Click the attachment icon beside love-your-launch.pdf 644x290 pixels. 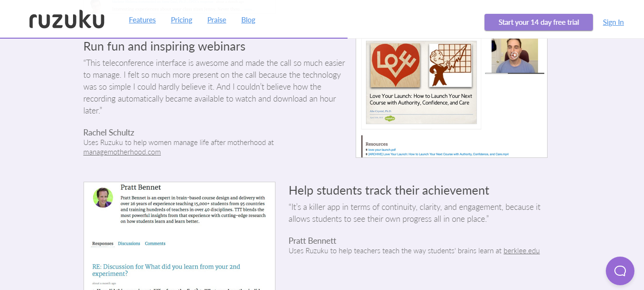pyautogui.click(x=367, y=149)
